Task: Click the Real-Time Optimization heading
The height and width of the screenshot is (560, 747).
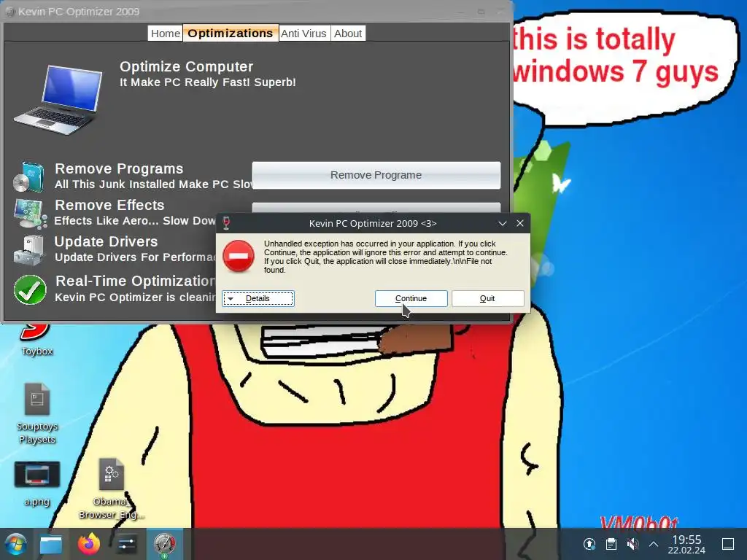Action: (135, 281)
